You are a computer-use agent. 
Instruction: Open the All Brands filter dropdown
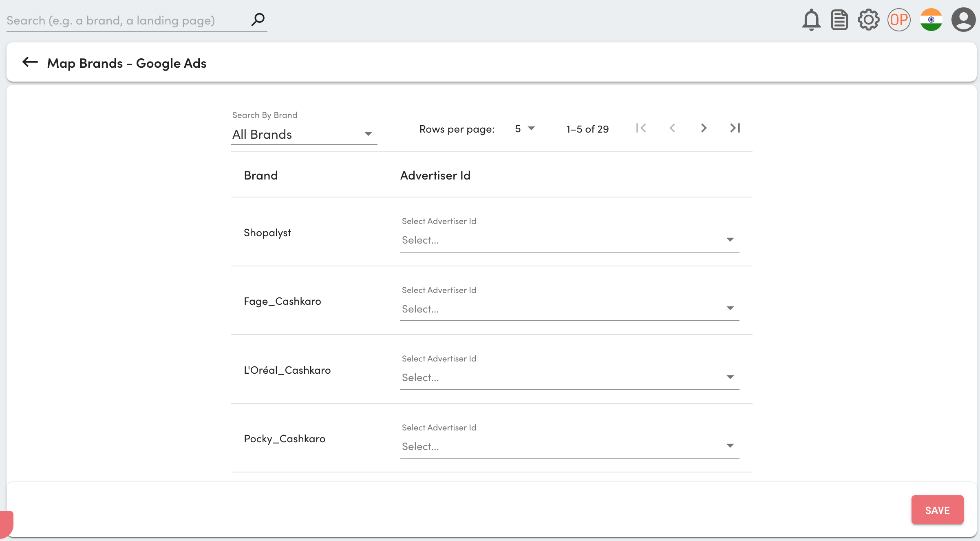303,134
